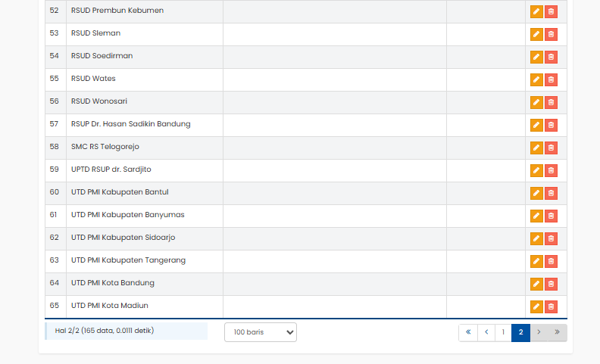Jump to first page with double chevron
Image resolution: width=600 pixels, height=364 pixels.
[468, 332]
